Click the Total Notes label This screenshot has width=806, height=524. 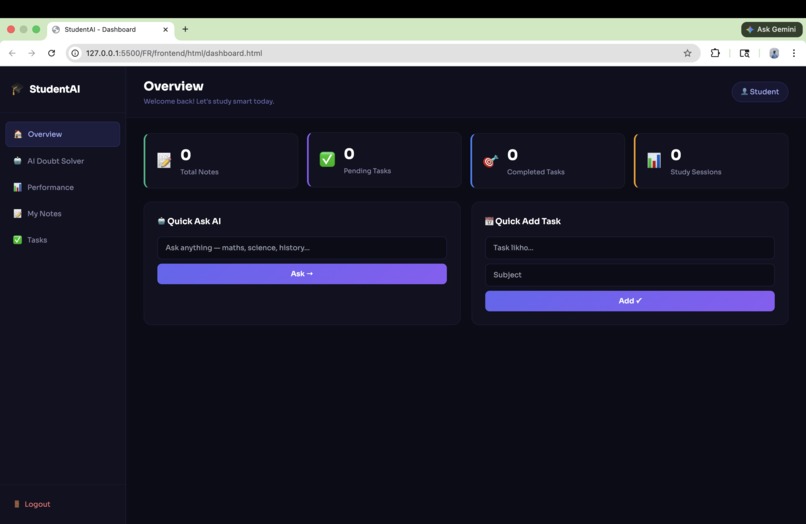click(x=199, y=172)
